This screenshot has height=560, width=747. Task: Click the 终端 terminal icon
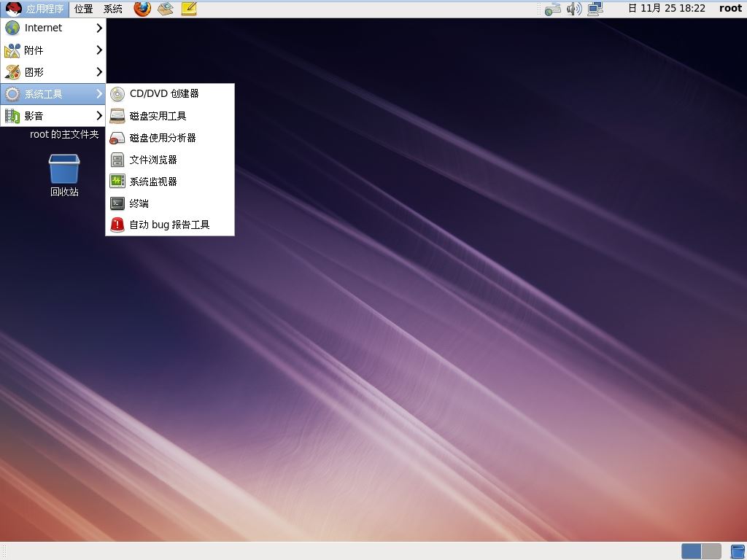pyautogui.click(x=117, y=203)
